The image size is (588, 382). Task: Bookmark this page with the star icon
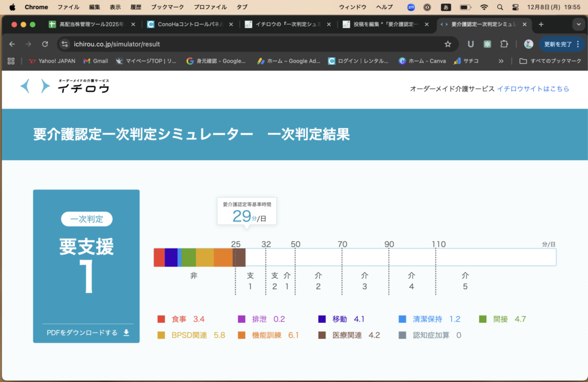click(448, 44)
